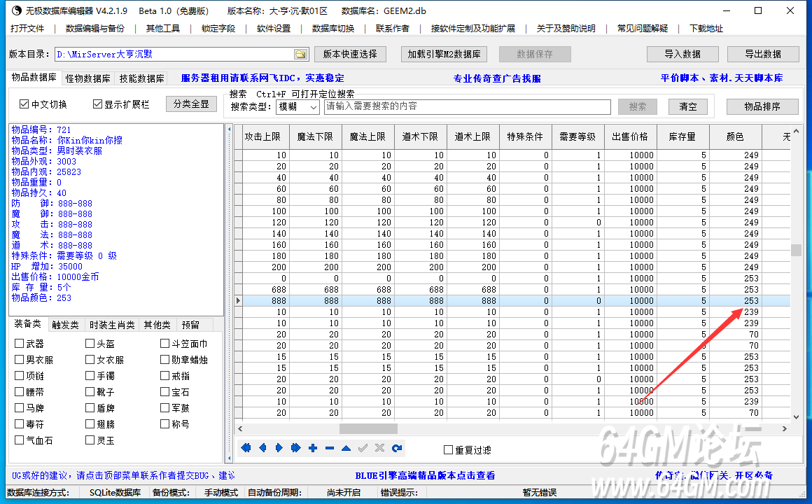Go to first record navigator arrow

tap(246, 448)
